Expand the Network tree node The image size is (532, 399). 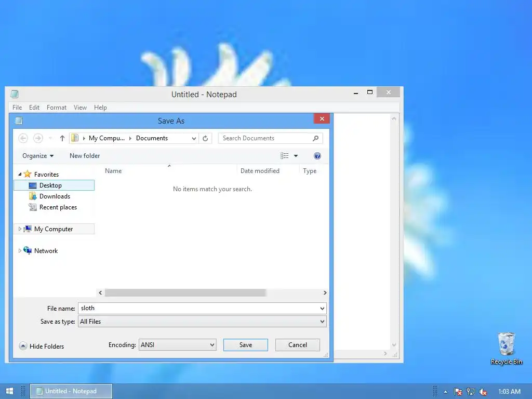[x=20, y=251]
